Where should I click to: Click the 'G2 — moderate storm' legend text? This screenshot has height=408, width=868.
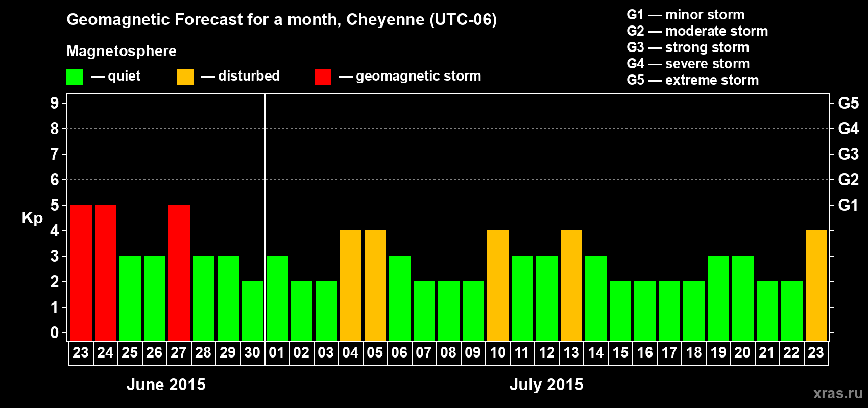point(697,31)
